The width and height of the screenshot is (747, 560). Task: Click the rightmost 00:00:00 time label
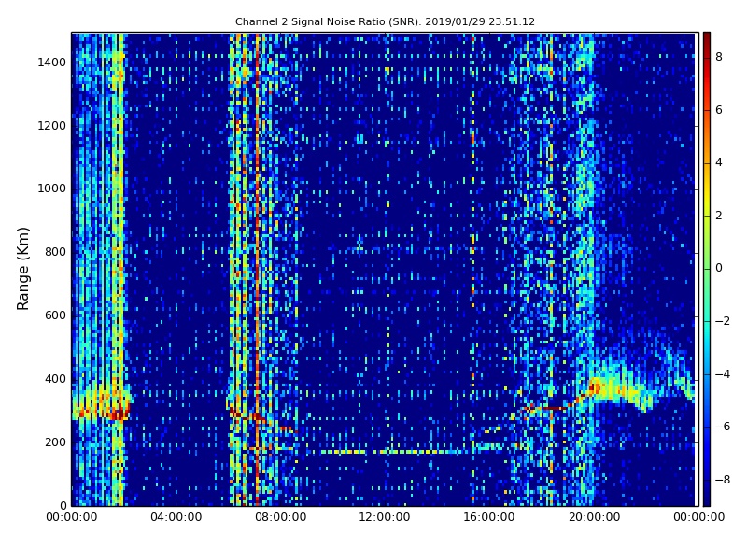(698, 517)
